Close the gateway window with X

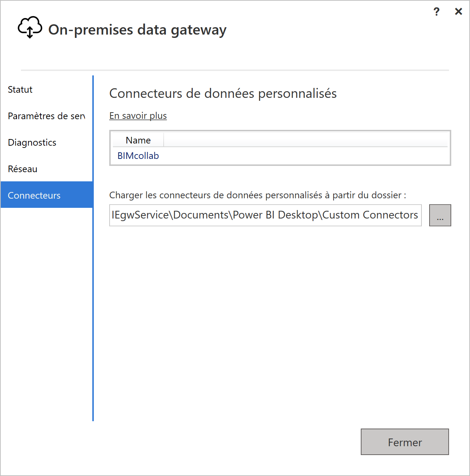[458, 11]
